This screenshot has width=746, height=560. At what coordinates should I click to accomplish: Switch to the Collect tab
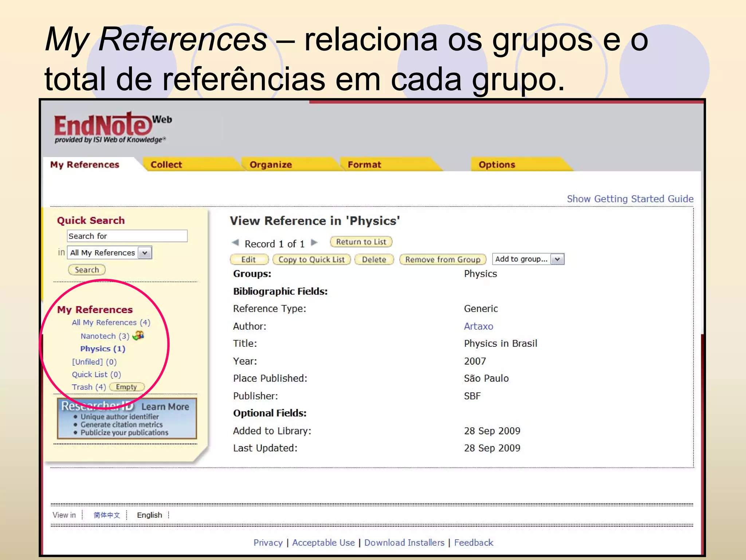[x=166, y=165]
